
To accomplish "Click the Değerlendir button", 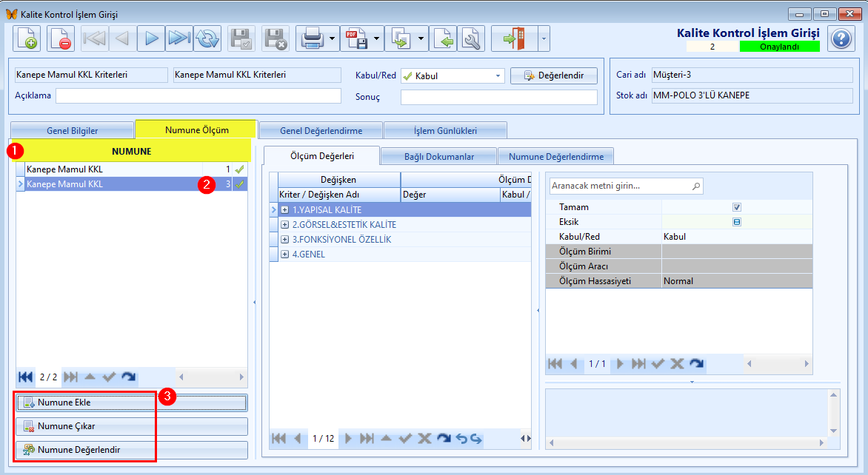I will (553, 75).
